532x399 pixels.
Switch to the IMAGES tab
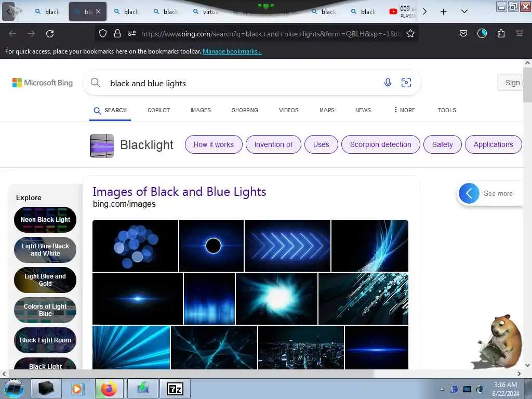click(201, 110)
